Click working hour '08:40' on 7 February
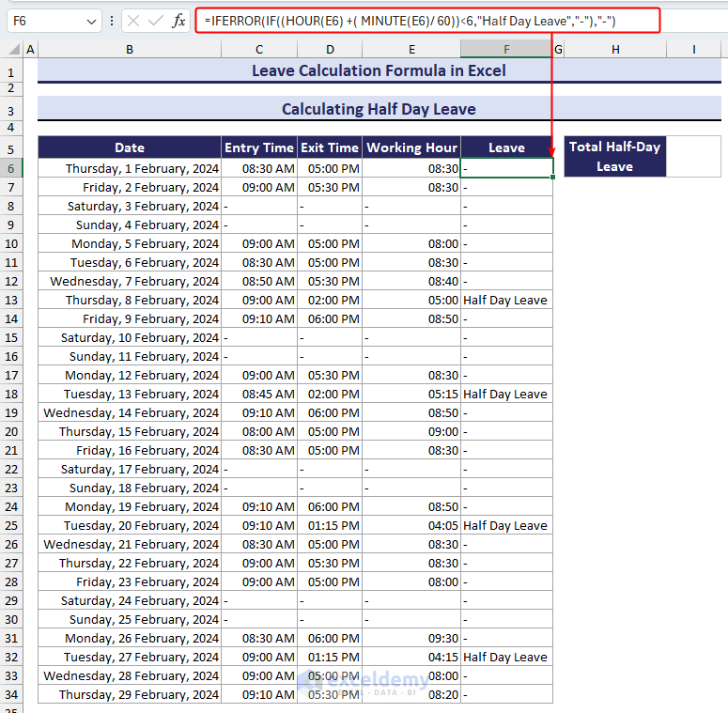 (411, 281)
